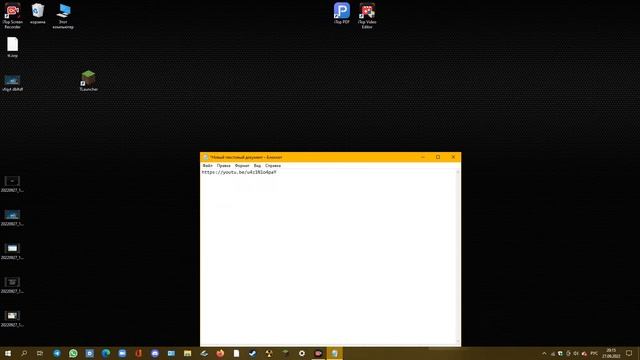This screenshot has width=640, height=360.
Task: Open blank document app on taskbar
Action: 236,353
